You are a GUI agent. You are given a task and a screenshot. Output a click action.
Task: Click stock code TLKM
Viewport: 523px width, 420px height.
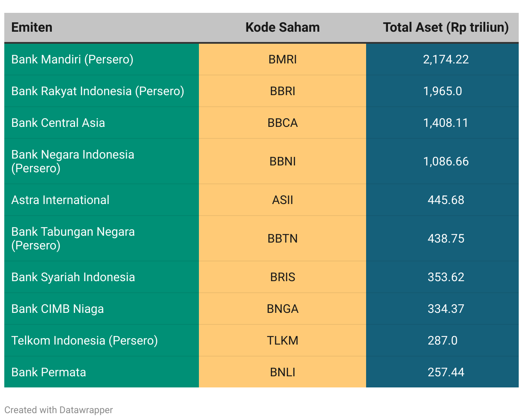(283, 340)
